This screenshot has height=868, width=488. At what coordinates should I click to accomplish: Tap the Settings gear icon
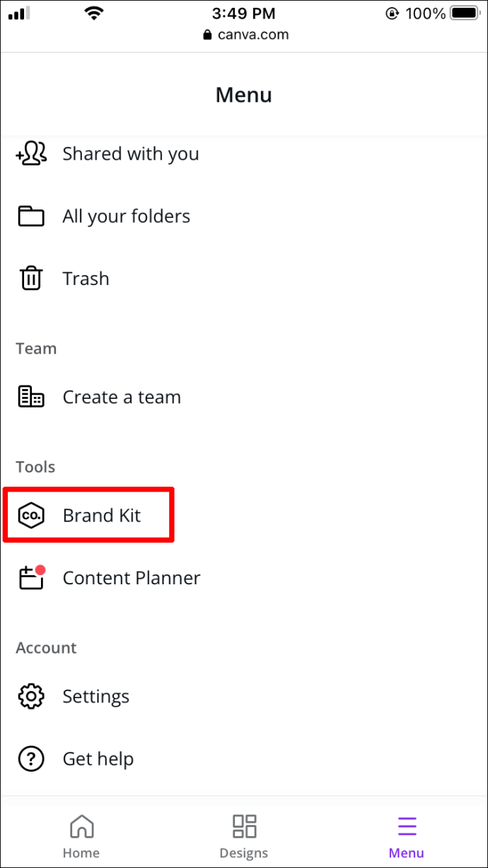click(x=31, y=697)
